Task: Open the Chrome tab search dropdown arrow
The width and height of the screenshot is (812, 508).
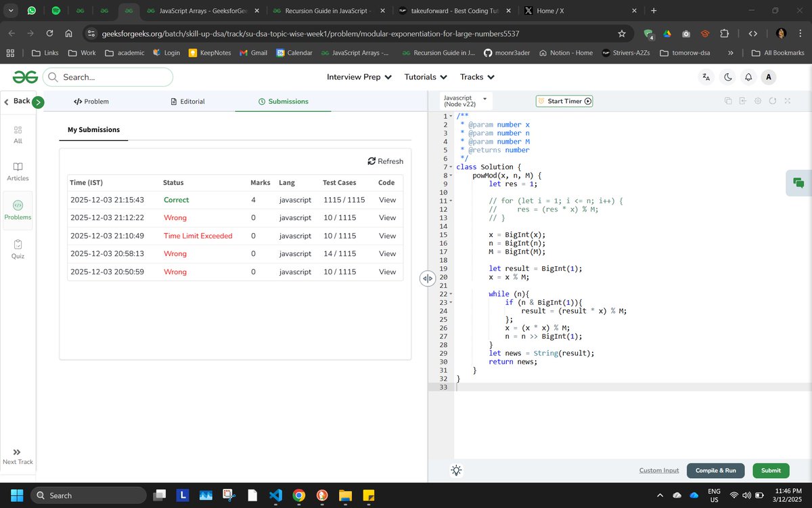Action: click(11, 11)
